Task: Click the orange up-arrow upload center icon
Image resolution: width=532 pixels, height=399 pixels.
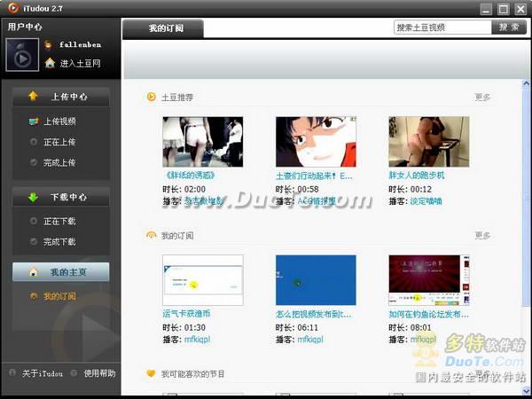Action: pos(34,96)
